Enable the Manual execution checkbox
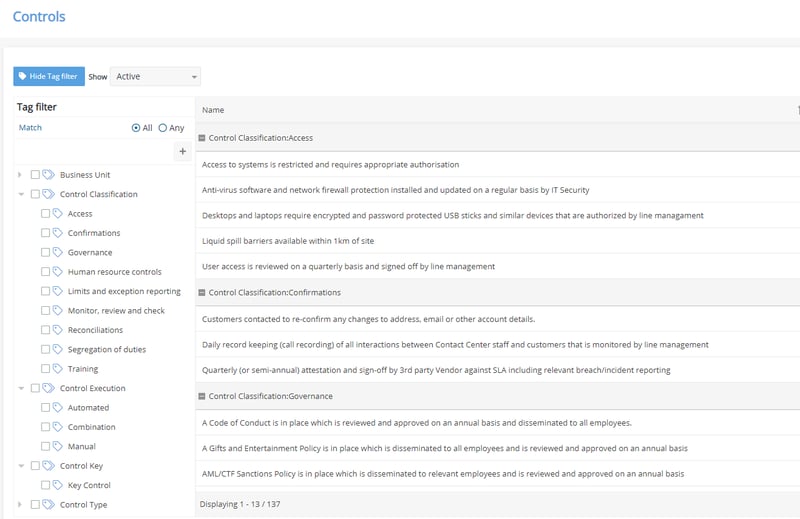 point(45,447)
